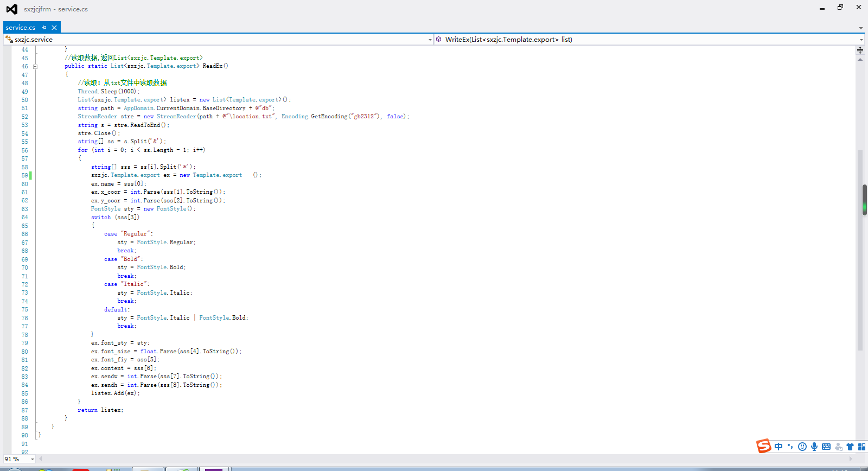Click the horizontal scrollbar right arrow
Viewport: 868px width, 471px height.
[851, 459]
